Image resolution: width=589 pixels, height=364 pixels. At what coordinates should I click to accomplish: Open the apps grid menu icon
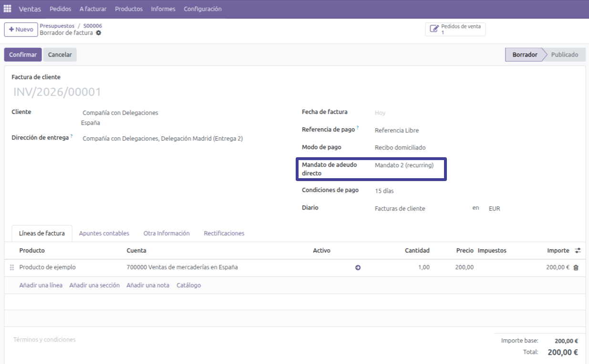click(8, 9)
